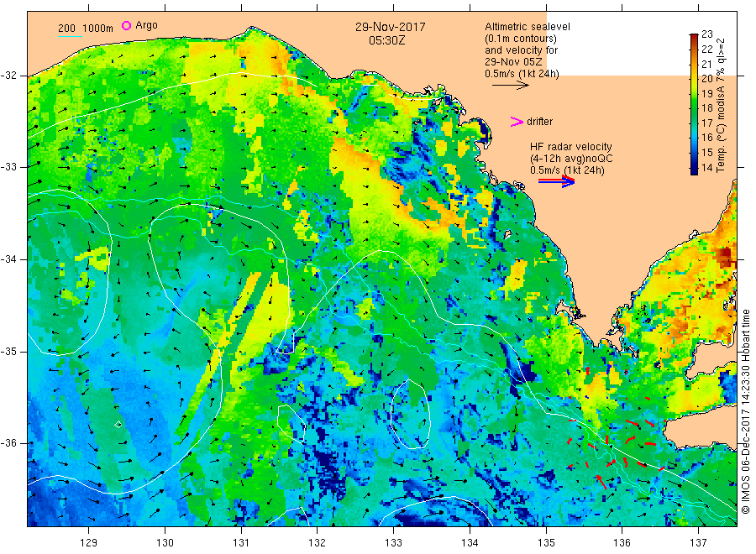Click the '133' longitude axis label
756x554 pixels.
(x=393, y=543)
